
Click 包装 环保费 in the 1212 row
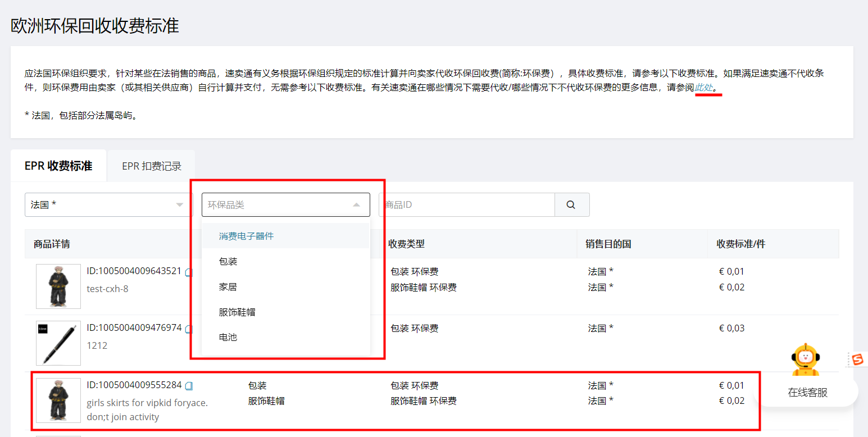click(415, 328)
